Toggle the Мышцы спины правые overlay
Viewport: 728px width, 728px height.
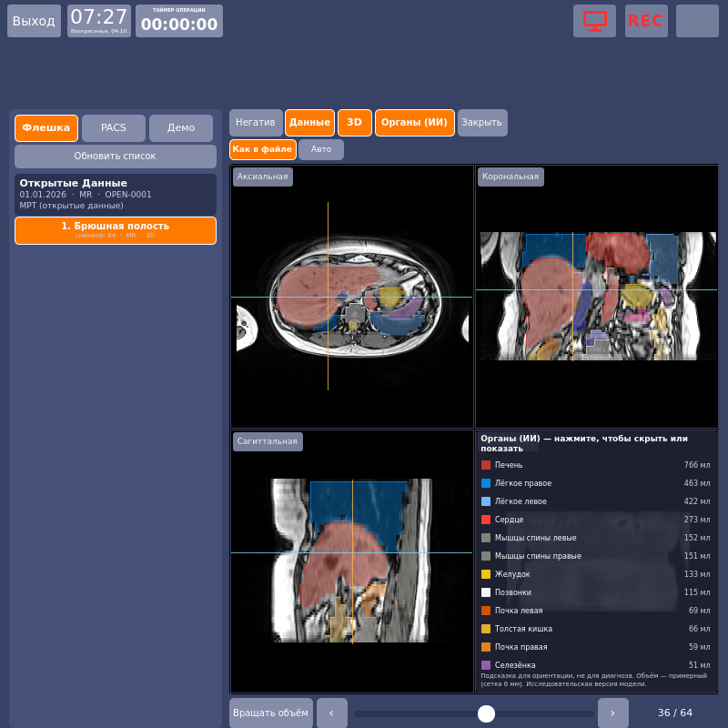pyautogui.click(x=596, y=556)
